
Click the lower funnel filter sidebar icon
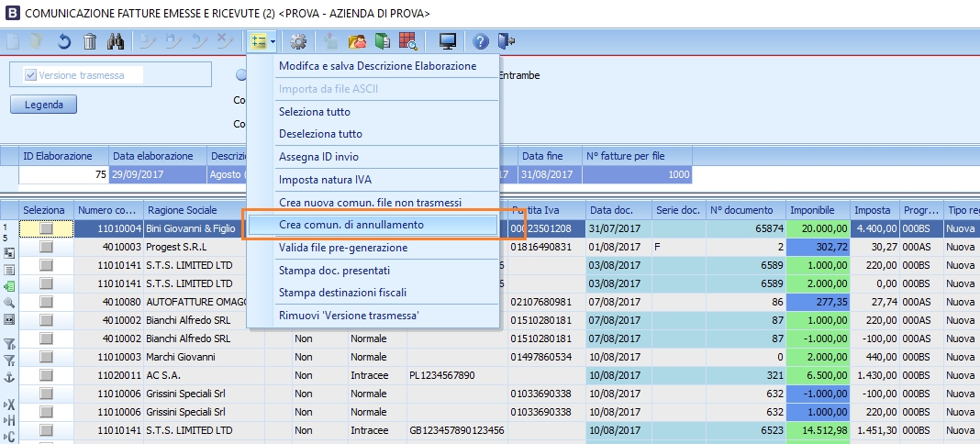pos(9,360)
